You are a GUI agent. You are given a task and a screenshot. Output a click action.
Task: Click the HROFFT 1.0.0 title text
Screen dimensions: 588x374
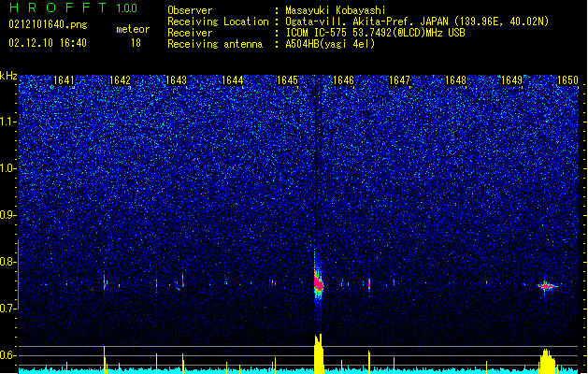pyautogui.click(x=74, y=7)
